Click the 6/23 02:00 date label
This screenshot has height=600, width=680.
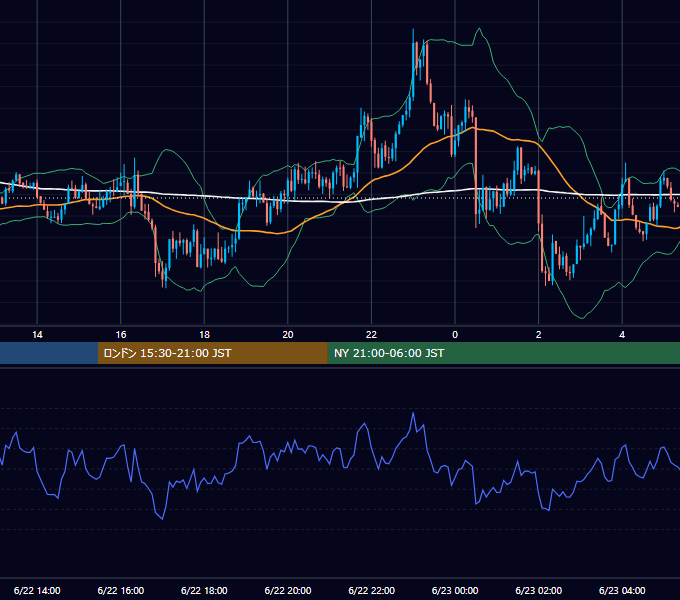click(x=539, y=590)
